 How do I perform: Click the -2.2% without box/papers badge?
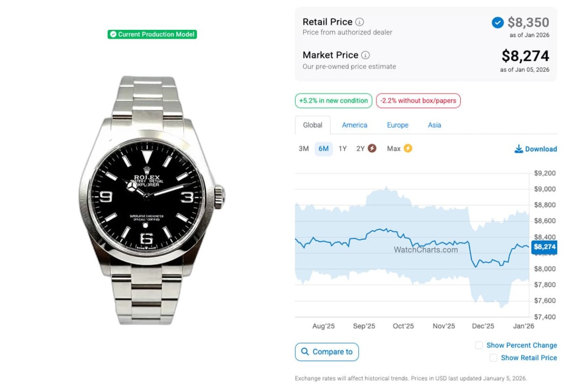tap(418, 101)
